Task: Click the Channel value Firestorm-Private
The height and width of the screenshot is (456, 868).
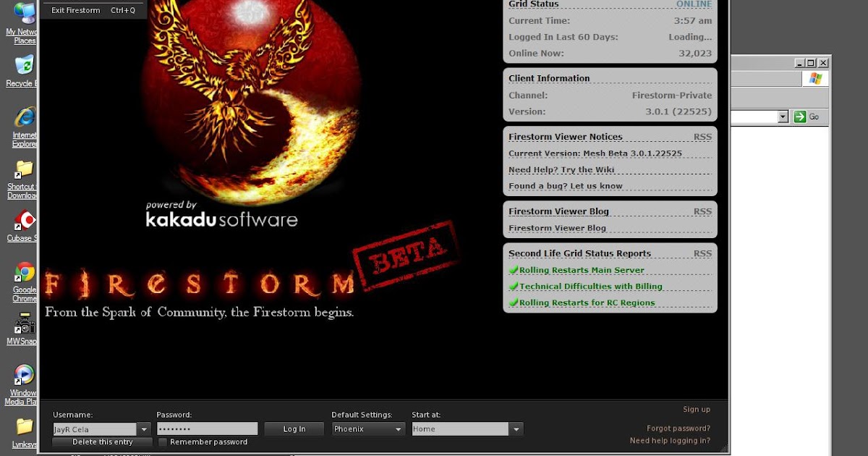Action: click(672, 96)
